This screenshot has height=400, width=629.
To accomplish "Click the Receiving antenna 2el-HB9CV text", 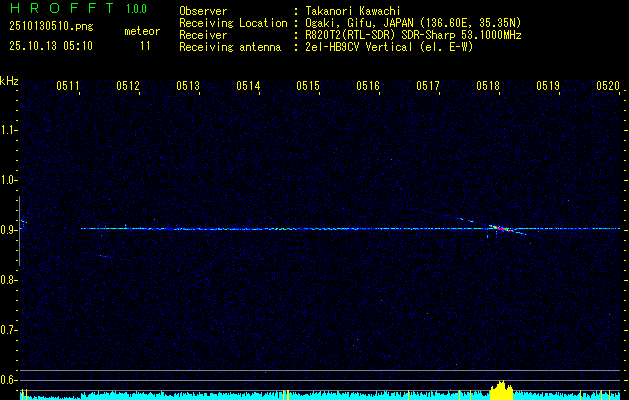I will coord(389,47).
